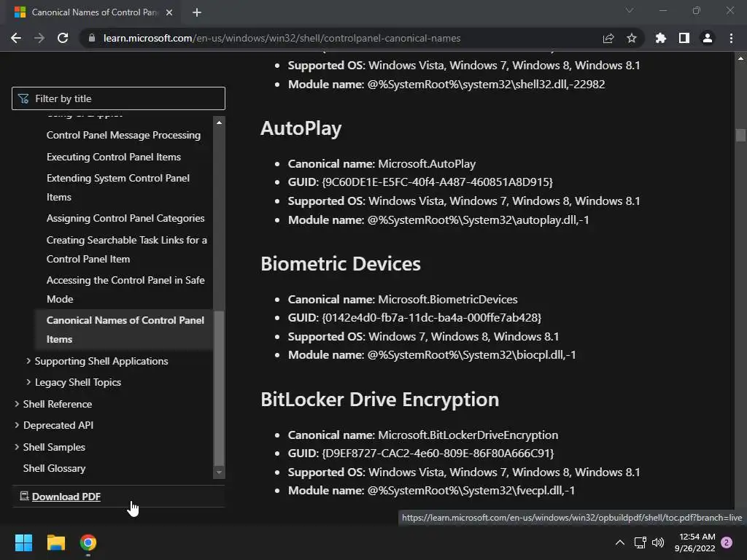The width and height of the screenshot is (747, 560).
Task: Click the Chrome taskbar icon
Action: 88,542
